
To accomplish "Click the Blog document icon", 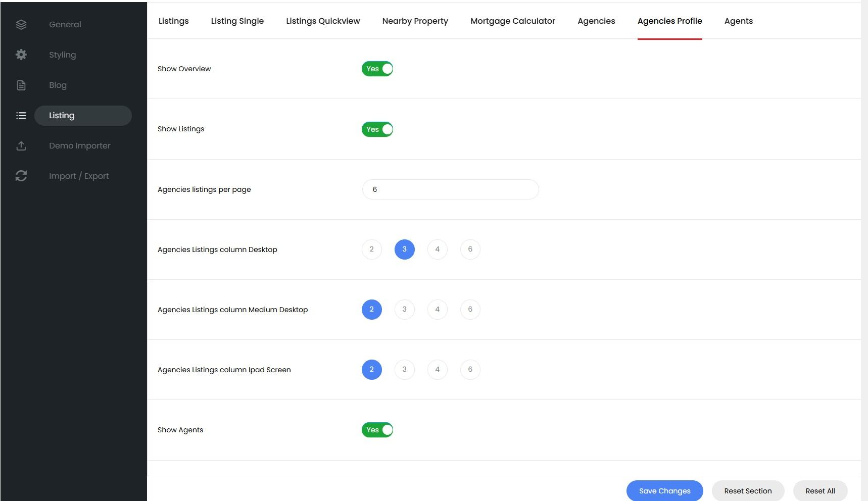I will click(x=21, y=85).
